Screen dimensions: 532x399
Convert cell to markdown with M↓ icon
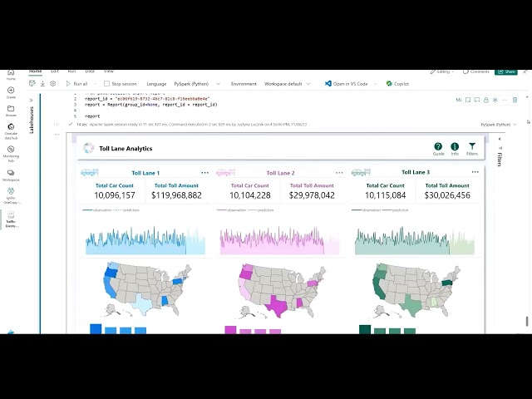pyautogui.click(x=459, y=100)
